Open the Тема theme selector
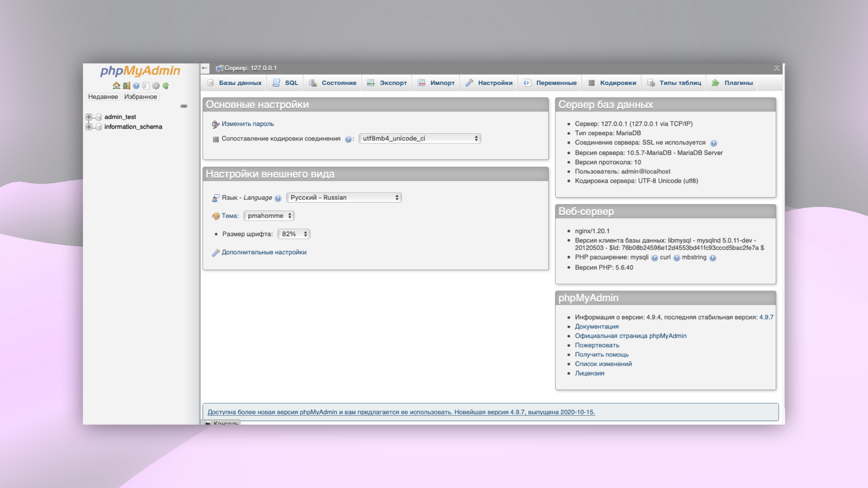The width and height of the screenshot is (868, 488). [x=269, y=216]
